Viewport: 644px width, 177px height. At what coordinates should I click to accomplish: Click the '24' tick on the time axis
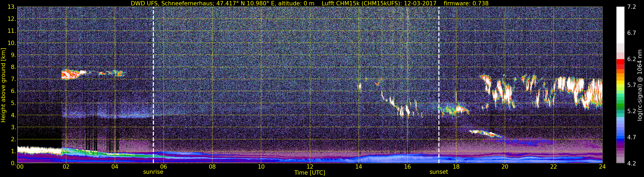(x=602, y=167)
